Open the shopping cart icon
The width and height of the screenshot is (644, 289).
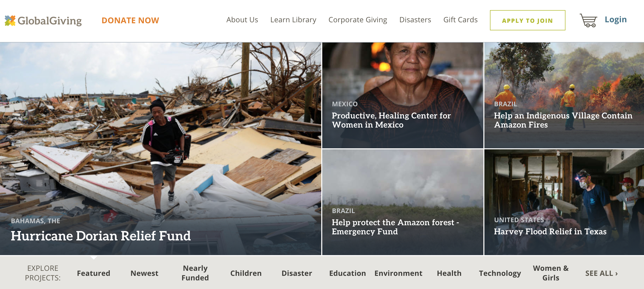(x=588, y=20)
